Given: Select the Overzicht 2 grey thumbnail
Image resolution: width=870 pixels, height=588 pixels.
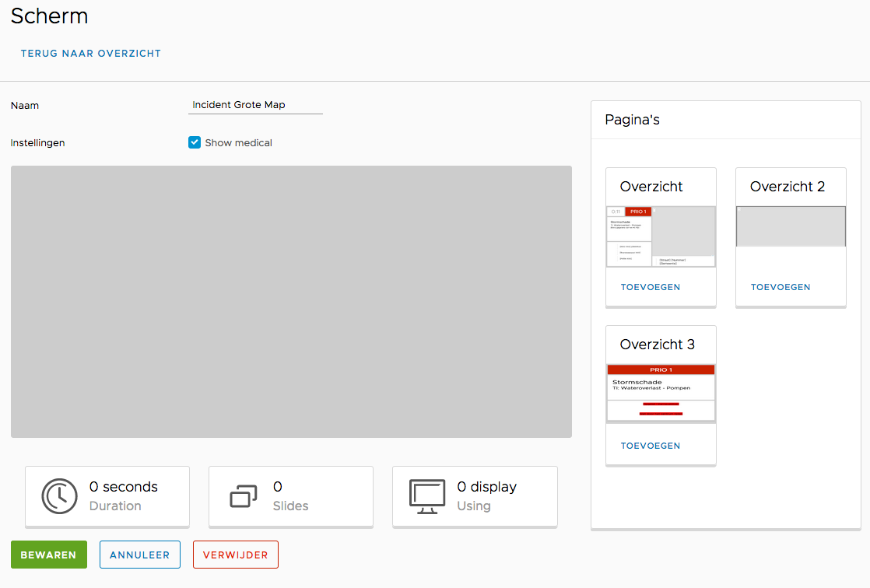Looking at the screenshot, I should click(x=791, y=226).
